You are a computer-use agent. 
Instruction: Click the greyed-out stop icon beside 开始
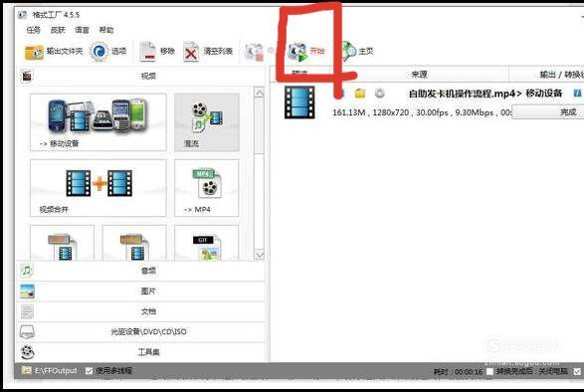pos(254,52)
